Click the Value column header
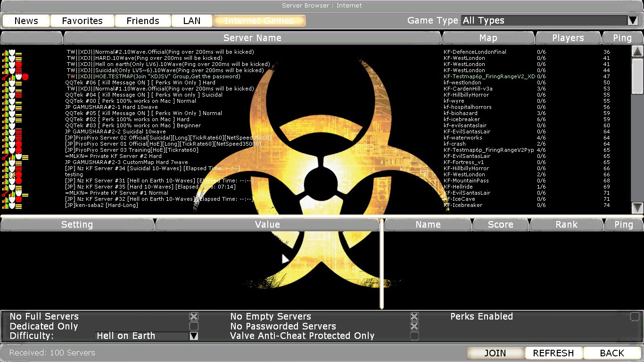 (267, 225)
